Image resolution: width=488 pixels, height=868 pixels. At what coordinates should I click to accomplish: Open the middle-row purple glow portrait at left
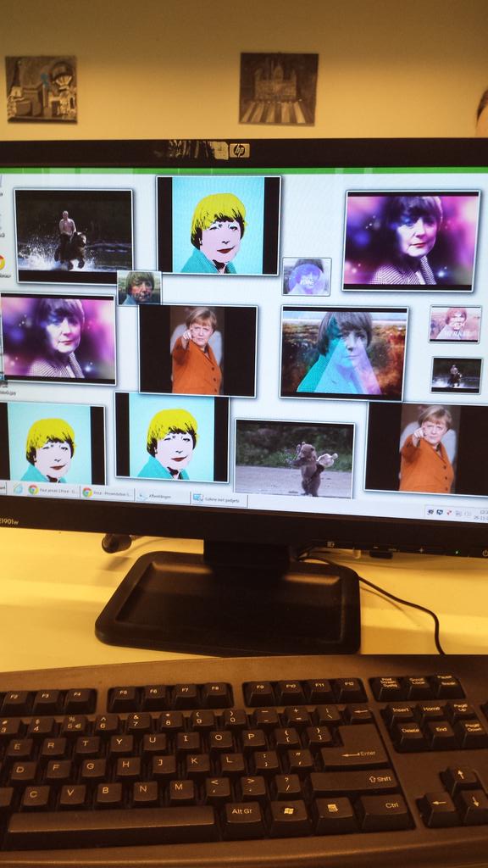point(58,339)
